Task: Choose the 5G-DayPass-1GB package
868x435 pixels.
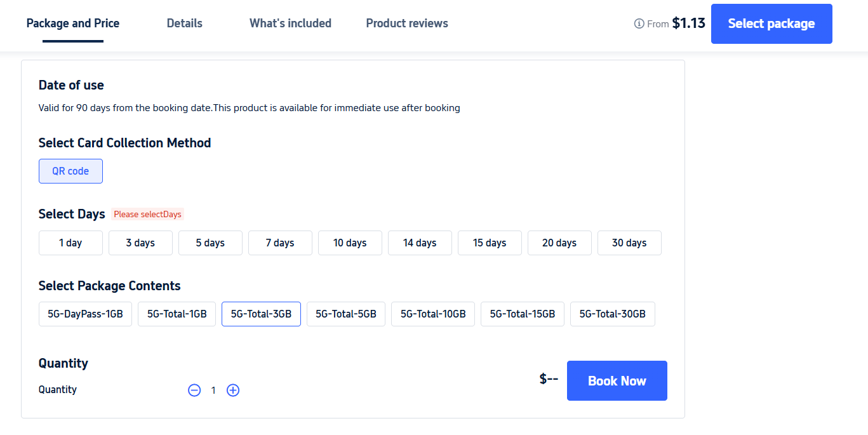Action: pos(85,314)
